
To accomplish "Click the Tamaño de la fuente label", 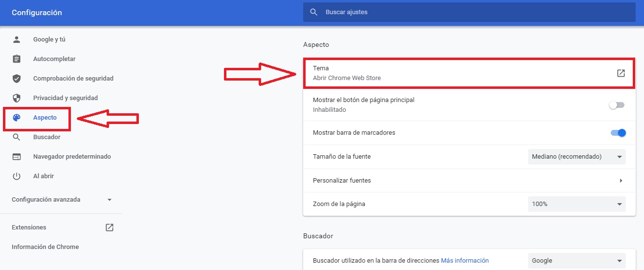I will 342,157.
